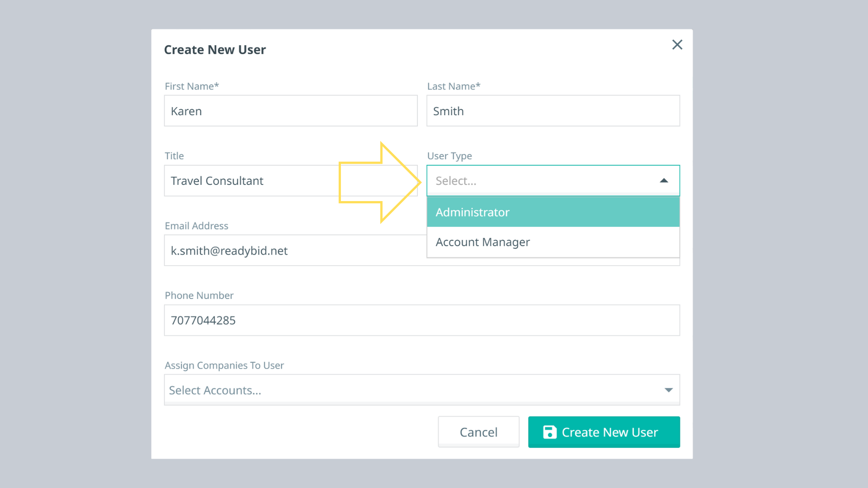The width and height of the screenshot is (868, 488).
Task: Click the Create New User button
Action: tap(604, 432)
